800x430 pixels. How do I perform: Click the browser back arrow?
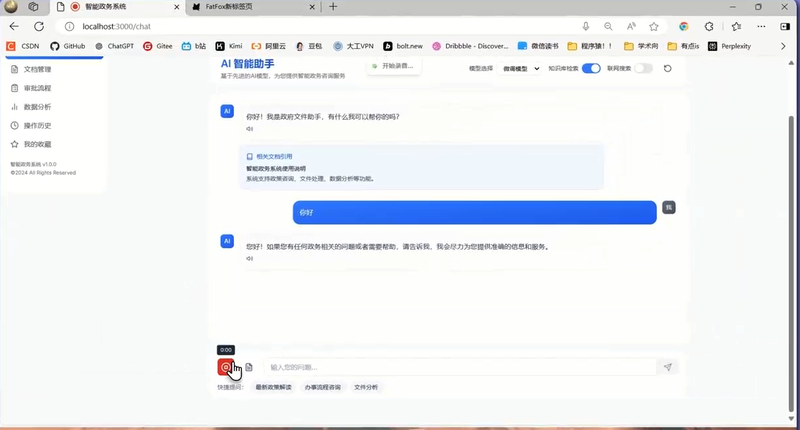pyautogui.click(x=14, y=27)
